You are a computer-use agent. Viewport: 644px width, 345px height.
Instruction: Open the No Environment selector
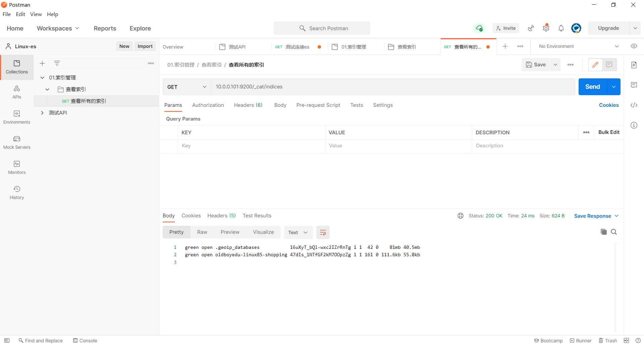[579, 46]
